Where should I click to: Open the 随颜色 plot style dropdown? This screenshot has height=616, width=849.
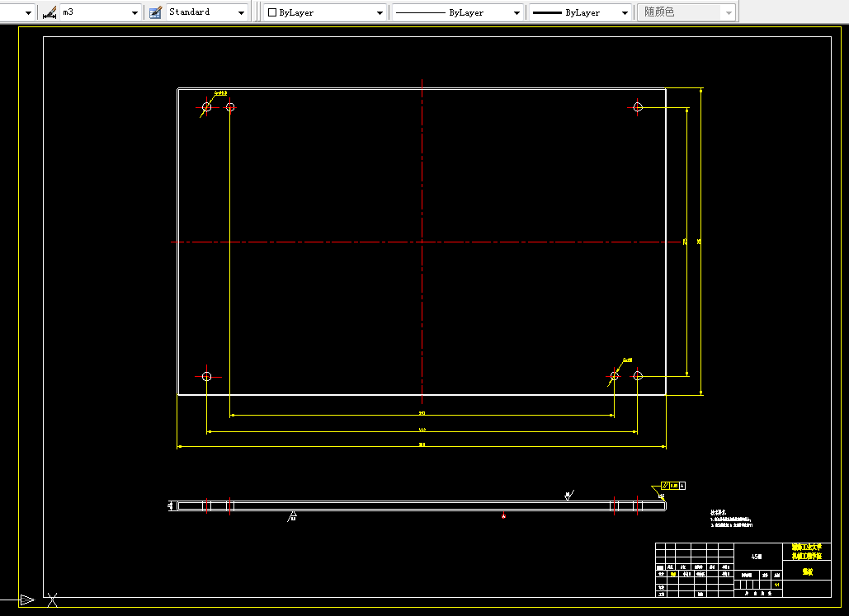pos(729,12)
